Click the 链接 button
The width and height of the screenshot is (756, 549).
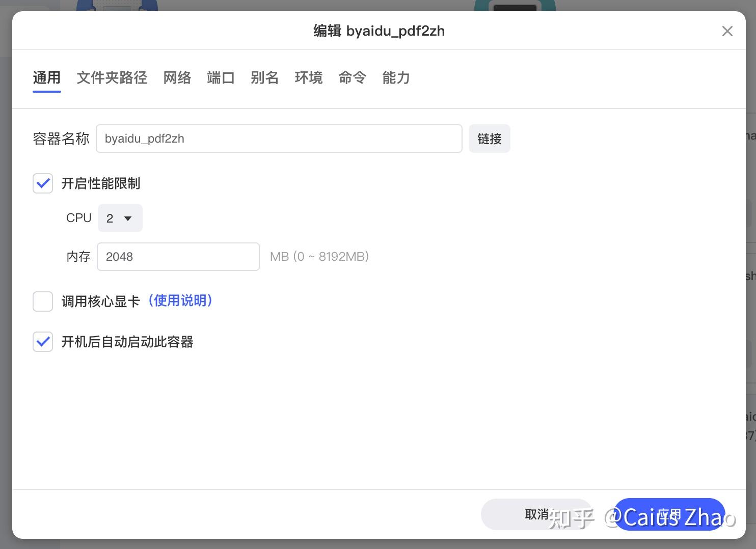[x=490, y=139]
